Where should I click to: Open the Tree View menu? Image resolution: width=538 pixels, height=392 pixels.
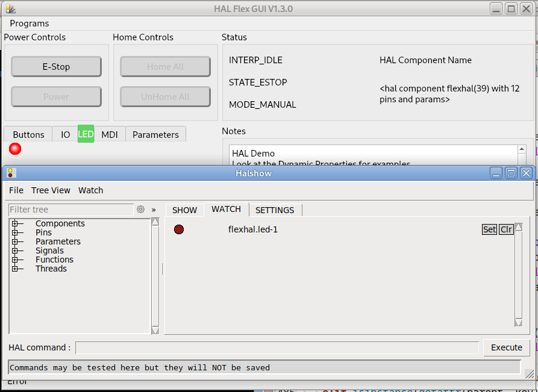tap(51, 190)
